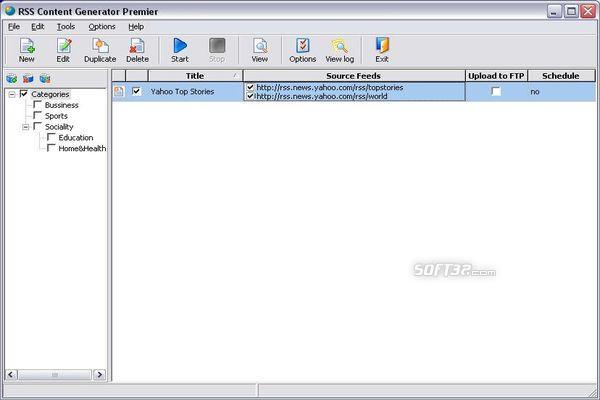Sort by the Title column header
Viewport: 600px width, 400px height.
(x=195, y=76)
